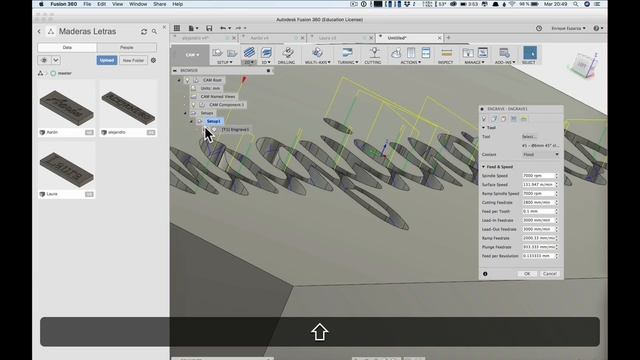Collapse the CAM Root tree node

point(179,80)
